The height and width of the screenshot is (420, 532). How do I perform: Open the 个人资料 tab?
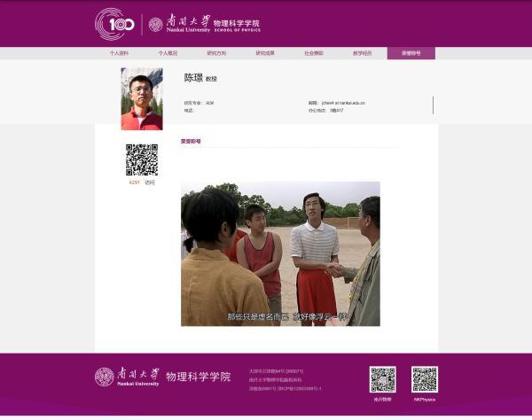coord(119,53)
